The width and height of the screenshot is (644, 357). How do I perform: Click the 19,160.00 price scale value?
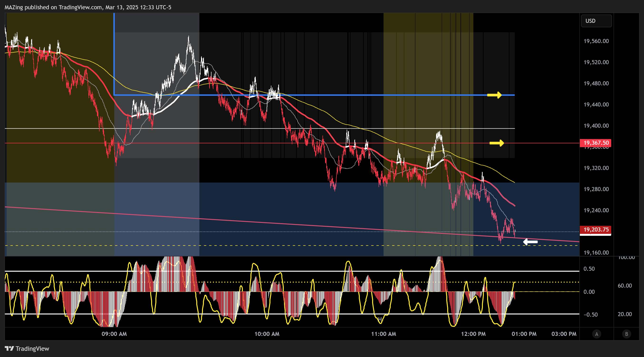tap(596, 252)
